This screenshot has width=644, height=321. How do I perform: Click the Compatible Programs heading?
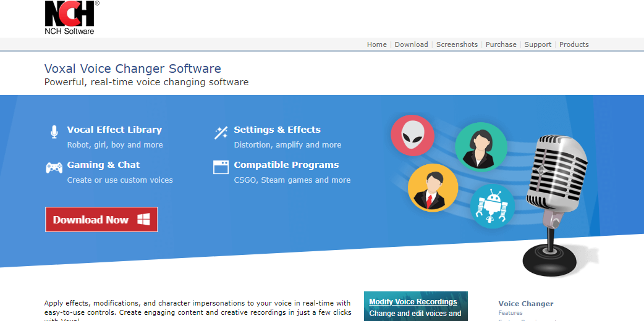pyautogui.click(x=286, y=165)
